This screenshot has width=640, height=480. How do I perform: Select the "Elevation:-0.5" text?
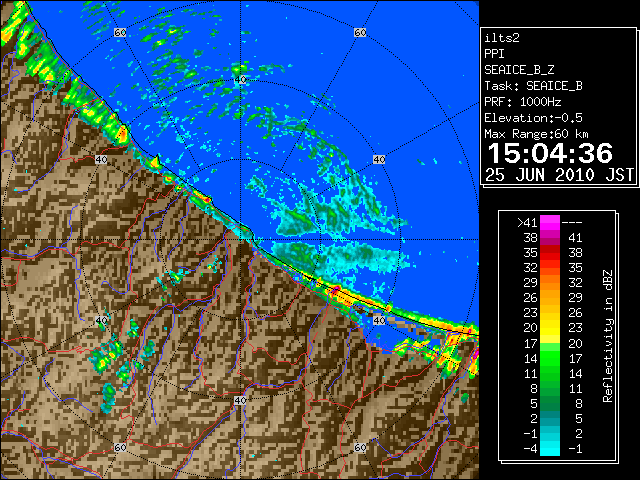pyautogui.click(x=533, y=118)
